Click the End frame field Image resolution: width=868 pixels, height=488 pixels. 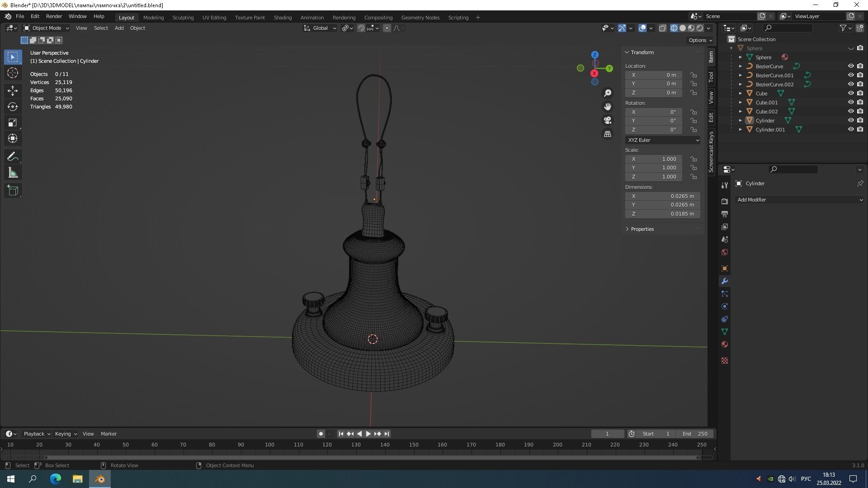tap(695, 434)
